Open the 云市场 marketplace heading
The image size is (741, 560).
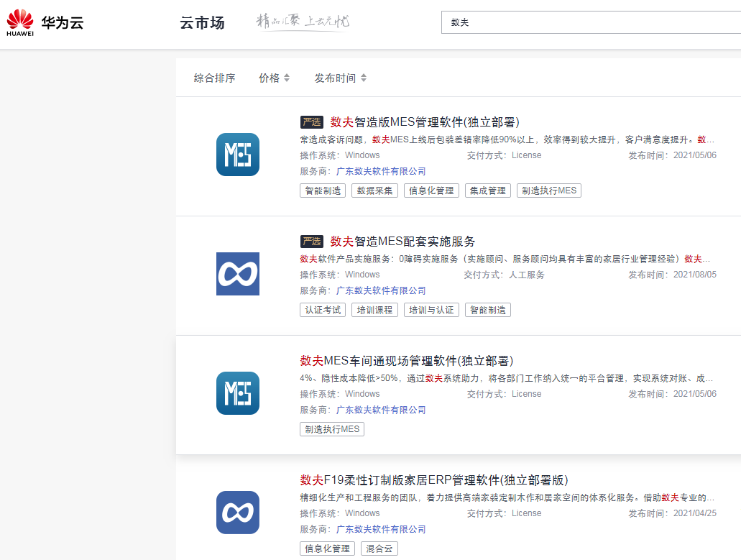coord(202,23)
